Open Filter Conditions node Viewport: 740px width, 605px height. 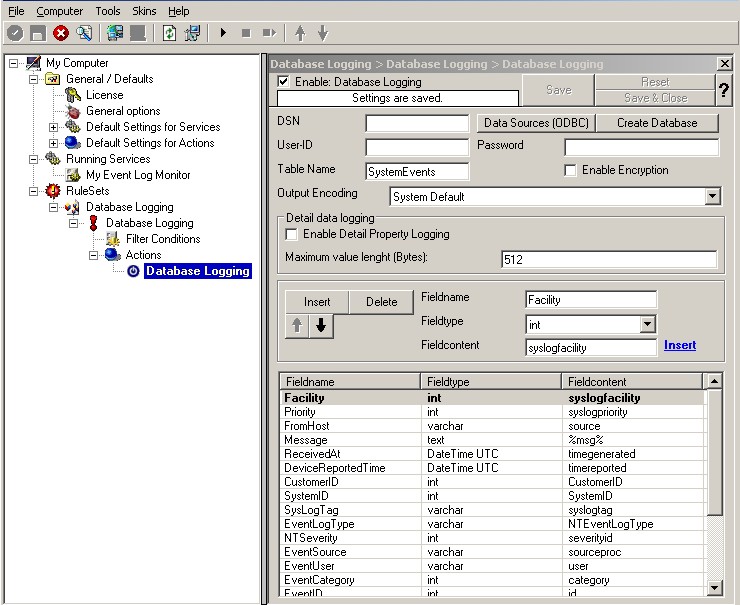pos(162,239)
